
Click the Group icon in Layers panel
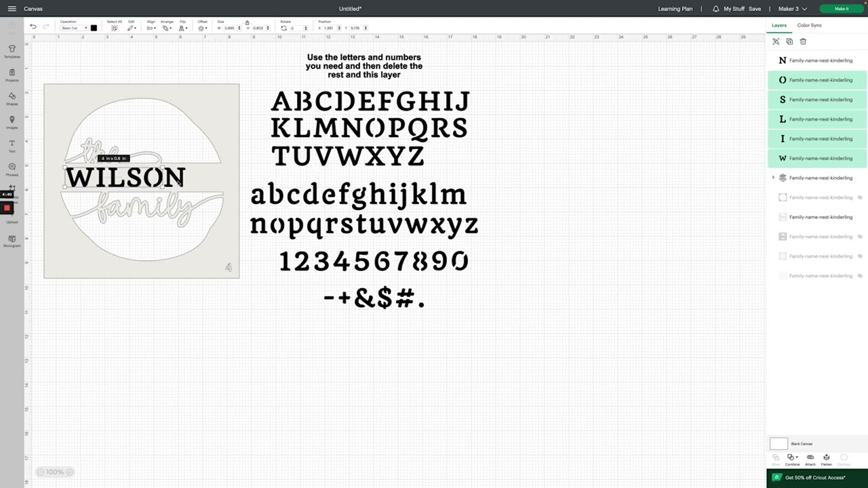click(776, 41)
